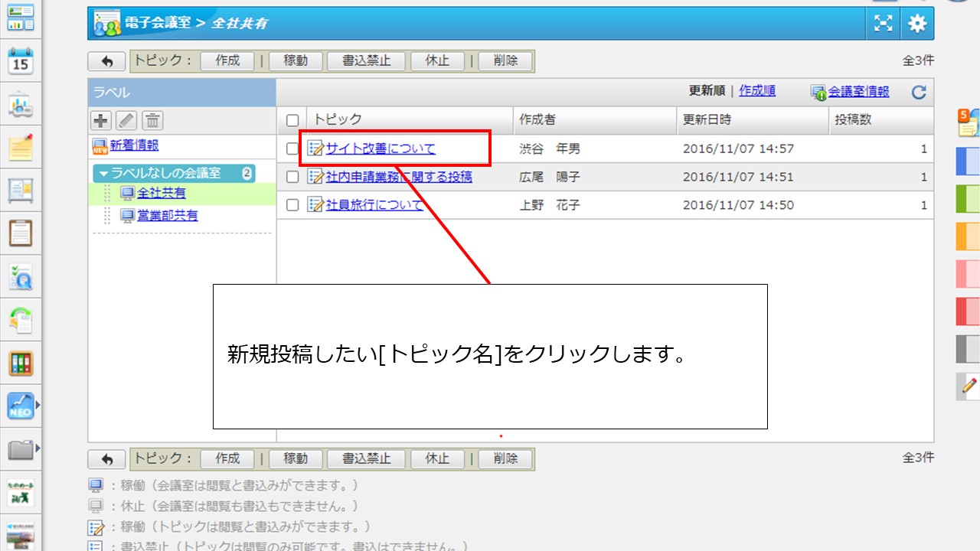Open the サイト改善について topic link
This screenshot has width=980, height=551.
[x=381, y=149]
